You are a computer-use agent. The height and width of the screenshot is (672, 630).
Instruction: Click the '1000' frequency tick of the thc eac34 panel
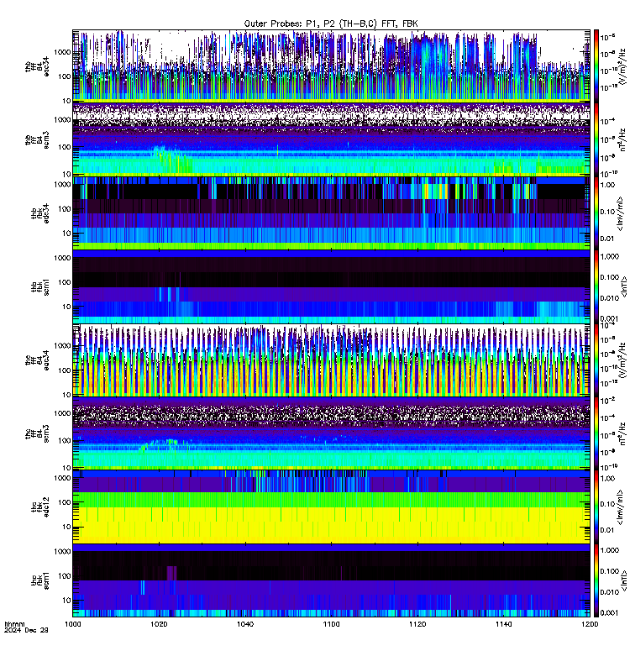[62, 346]
